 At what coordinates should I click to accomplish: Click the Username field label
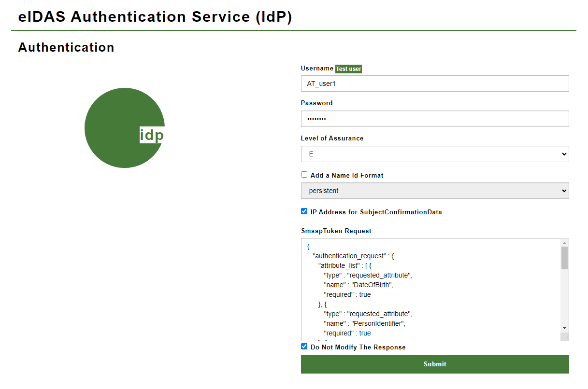coord(317,69)
